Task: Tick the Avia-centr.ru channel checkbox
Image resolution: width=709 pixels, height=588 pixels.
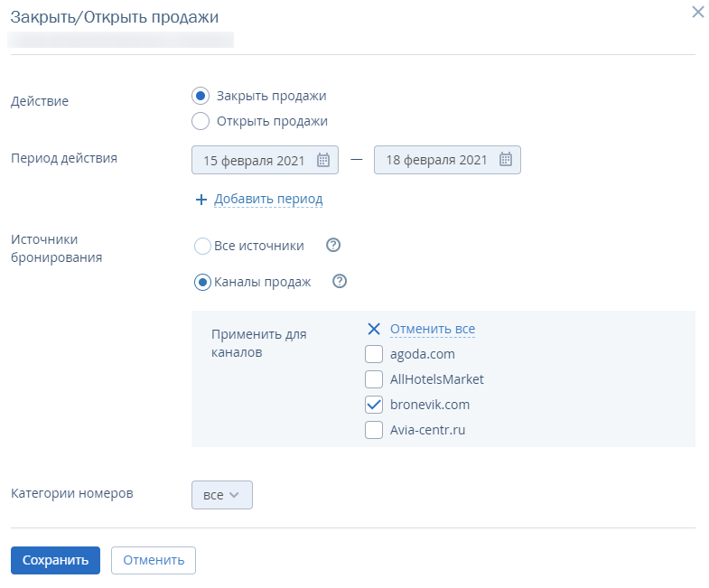Action: [x=374, y=430]
